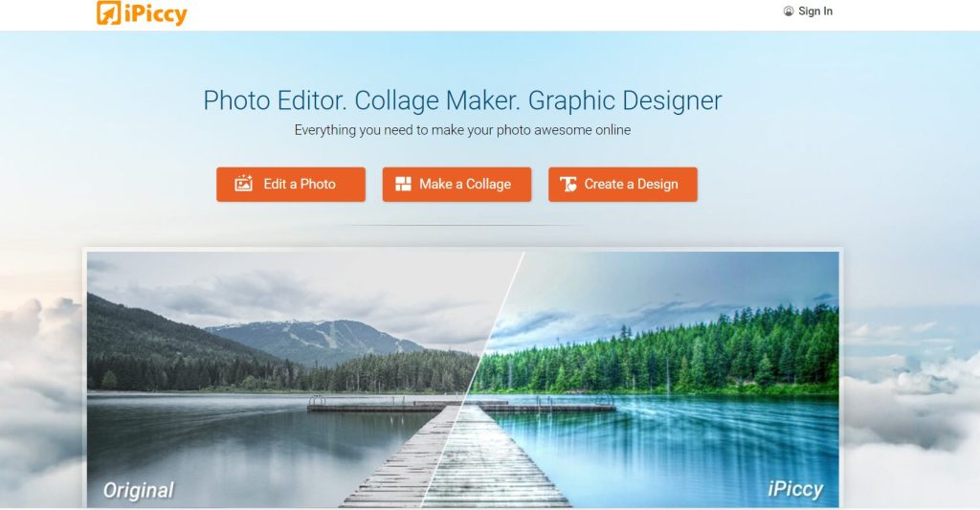This screenshot has height=510, width=980.
Task: Click the iPiccy wordmark in the header
Action: pyautogui.click(x=156, y=13)
